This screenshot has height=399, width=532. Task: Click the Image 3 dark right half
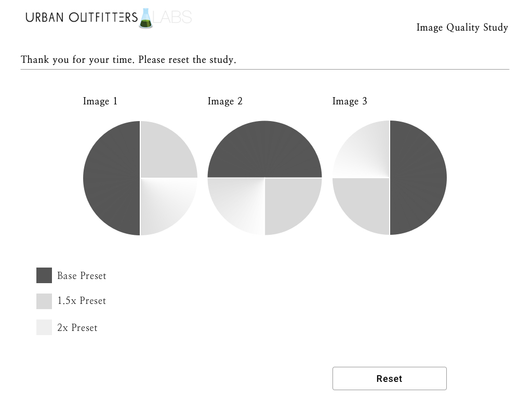point(418,178)
